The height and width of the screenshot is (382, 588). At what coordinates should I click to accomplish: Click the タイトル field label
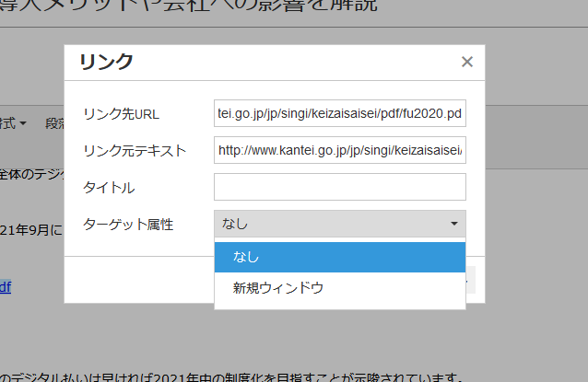point(109,188)
